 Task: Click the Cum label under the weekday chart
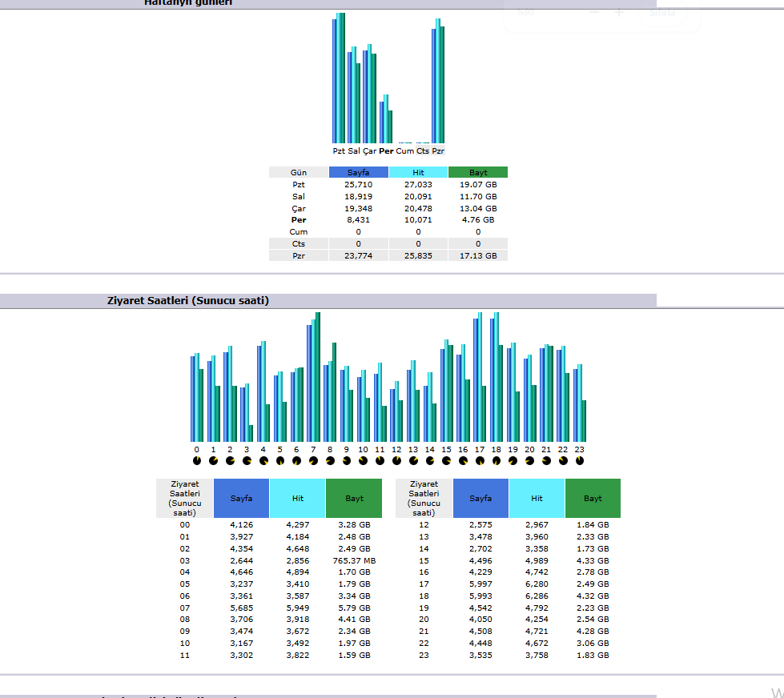(x=405, y=151)
